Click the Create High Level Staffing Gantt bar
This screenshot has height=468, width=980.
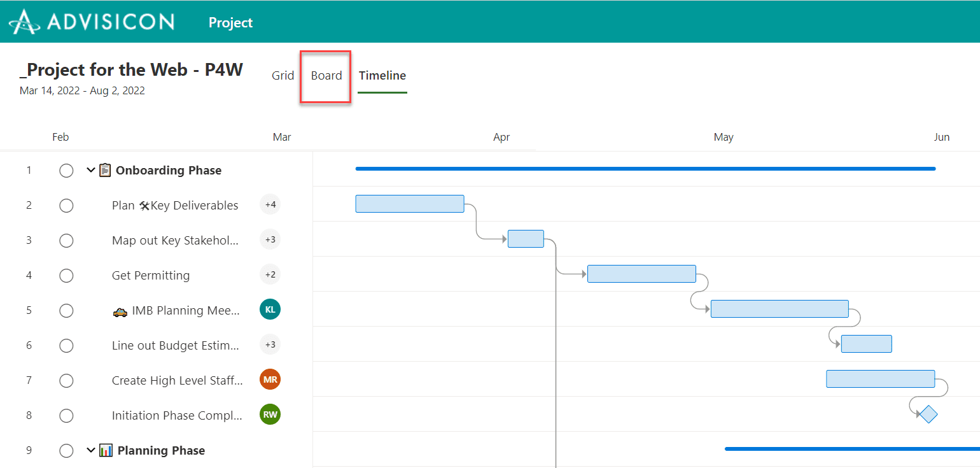click(x=881, y=379)
